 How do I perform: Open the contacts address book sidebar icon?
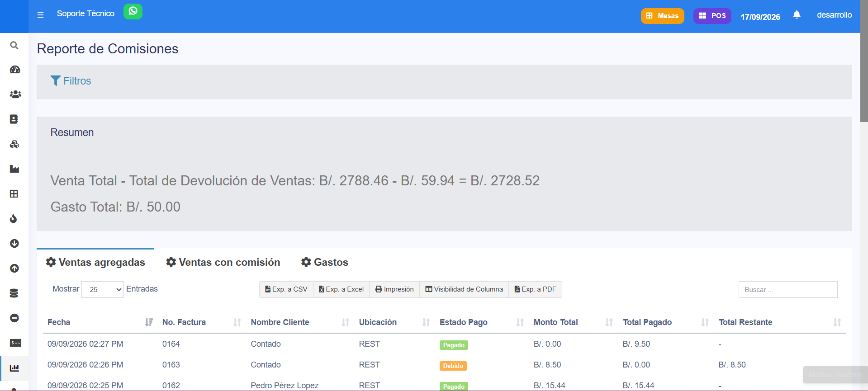pos(14,119)
